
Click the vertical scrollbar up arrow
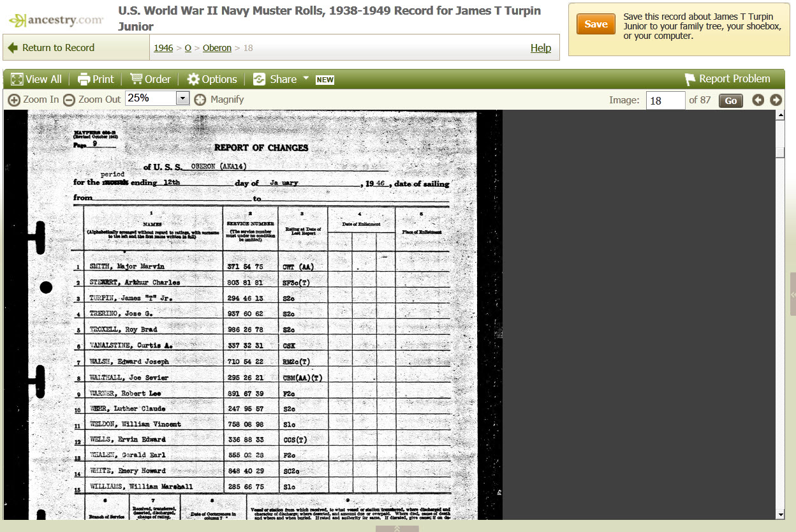[781, 115]
